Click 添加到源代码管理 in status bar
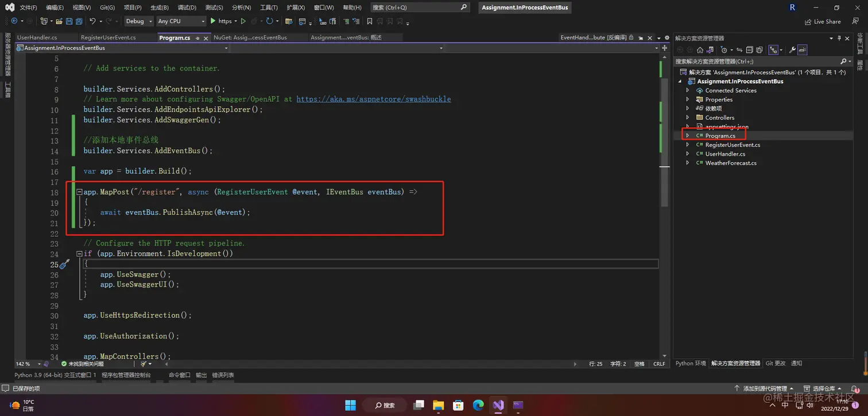 point(766,388)
